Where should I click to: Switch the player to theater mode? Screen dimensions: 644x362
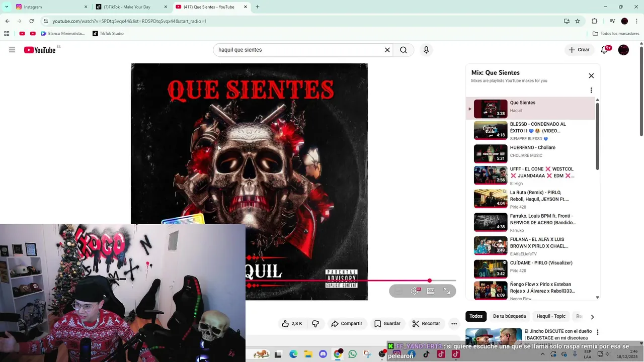coord(431,291)
